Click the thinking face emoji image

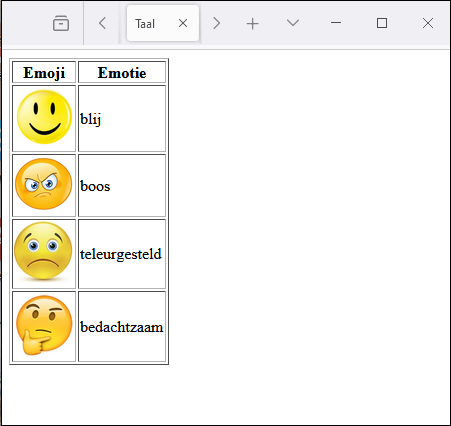tap(44, 325)
